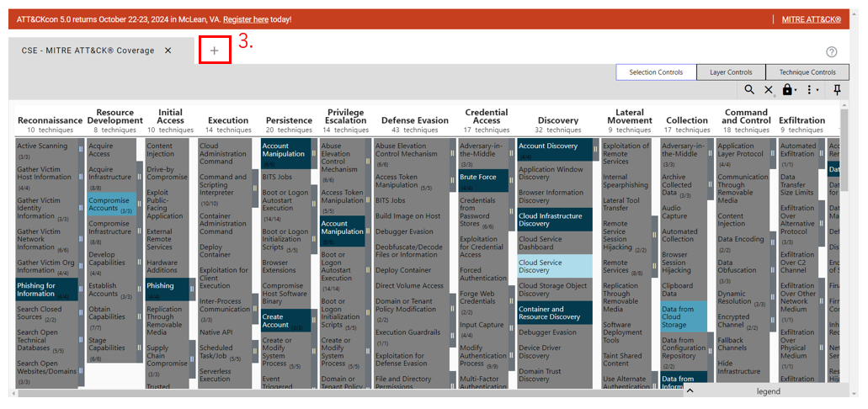Expand Phishing for Information sub-techniques handle
The height and width of the screenshot is (409, 868).
coord(81,289)
